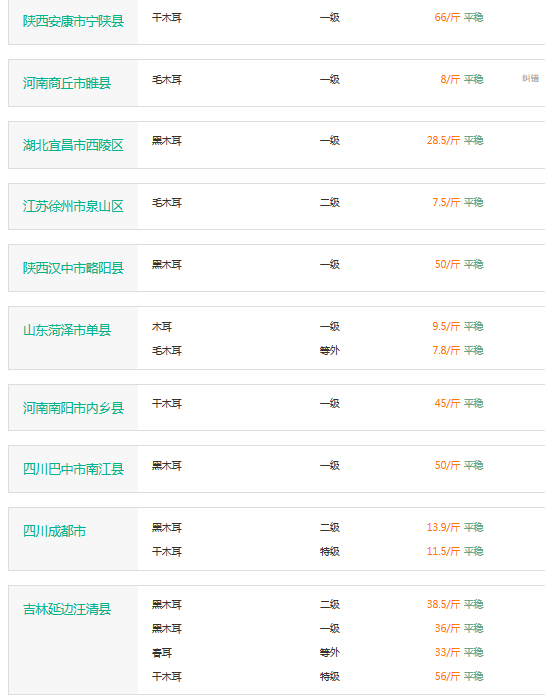
Task: Open the 四川巴中市南江县 location link
Action: pyautogui.click(x=73, y=469)
